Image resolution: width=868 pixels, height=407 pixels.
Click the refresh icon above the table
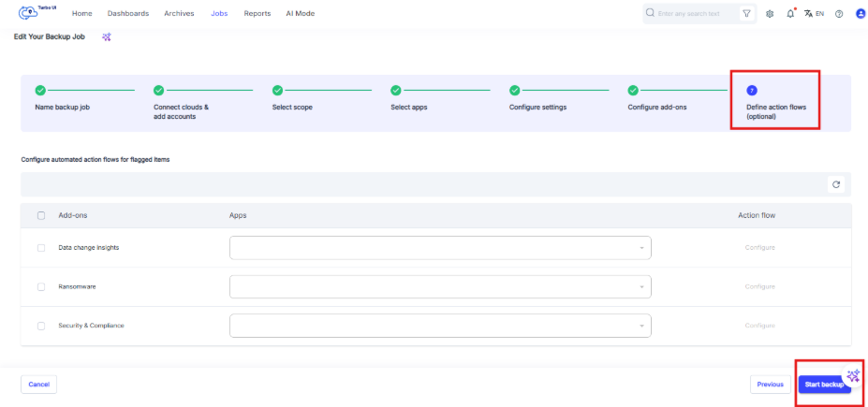pos(836,184)
